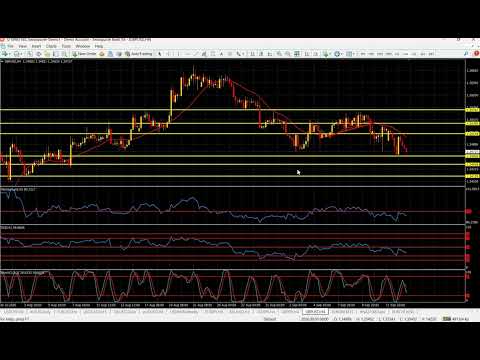The width and height of the screenshot is (480, 360).
Task: Click the Zoom Out chart icon
Action: point(288,54)
